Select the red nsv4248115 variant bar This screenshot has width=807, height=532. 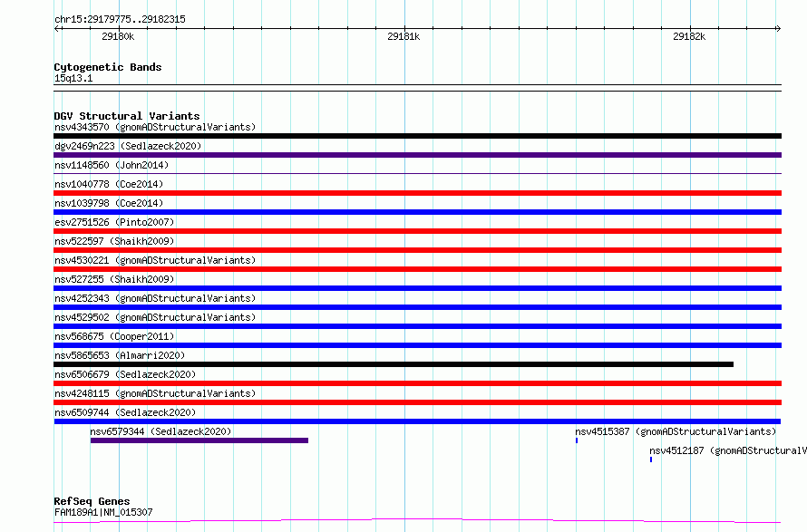tap(417, 402)
